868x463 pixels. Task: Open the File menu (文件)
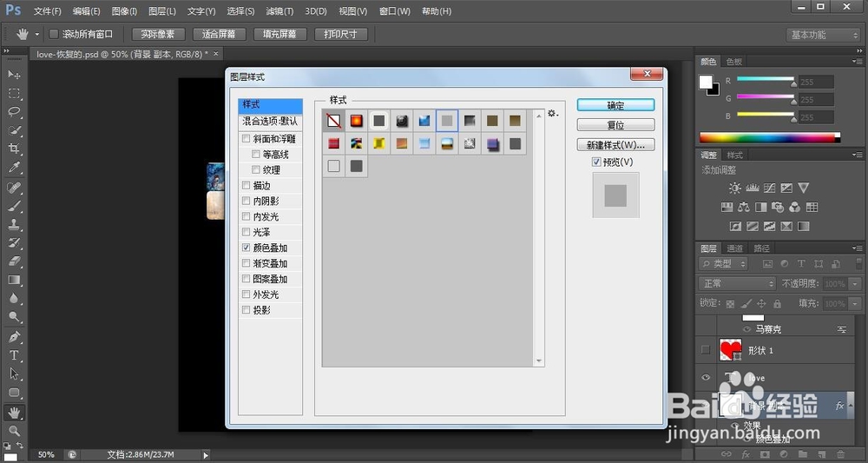pyautogui.click(x=47, y=11)
